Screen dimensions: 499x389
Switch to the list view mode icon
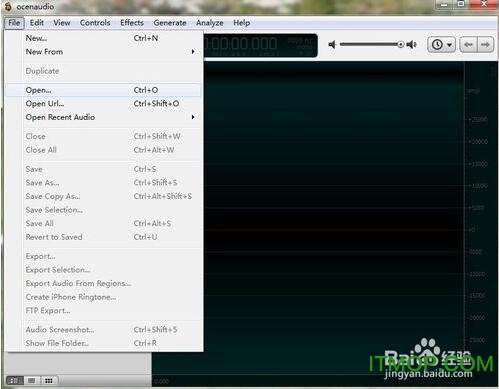tap(32, 380)
